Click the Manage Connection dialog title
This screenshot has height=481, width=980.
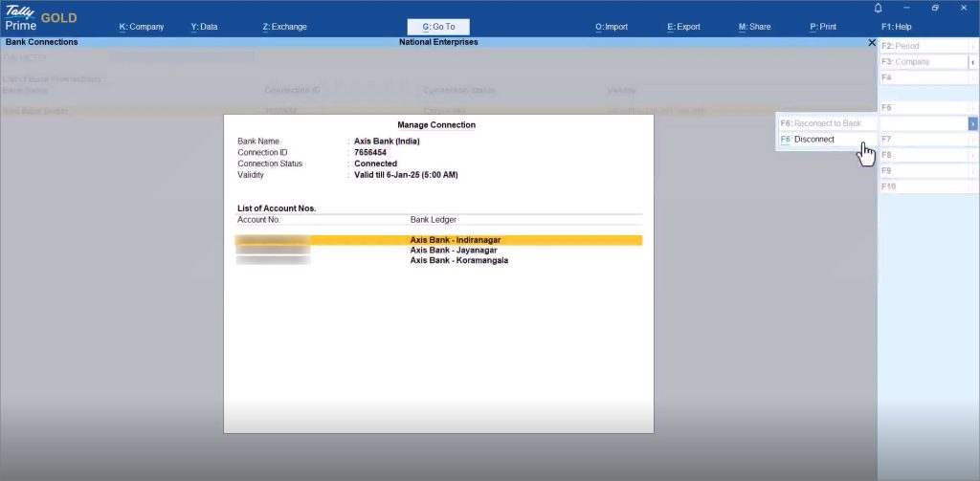[436, 125]
